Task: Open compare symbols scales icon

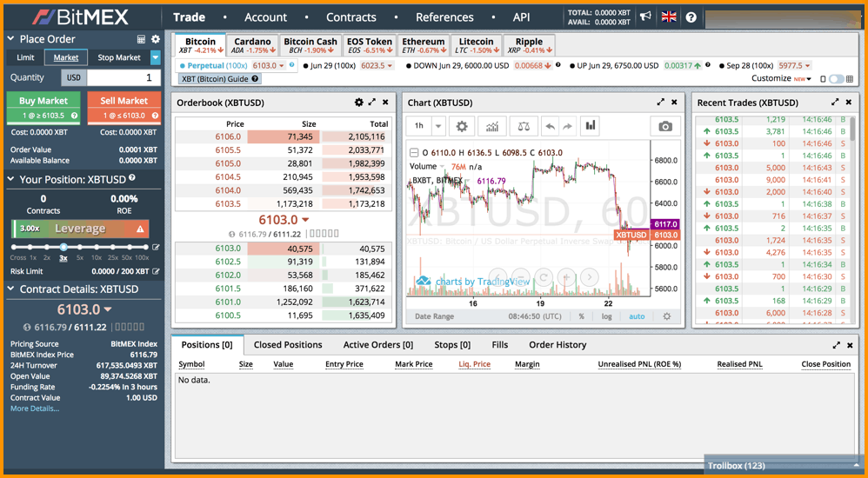Action: pos(523,126)
